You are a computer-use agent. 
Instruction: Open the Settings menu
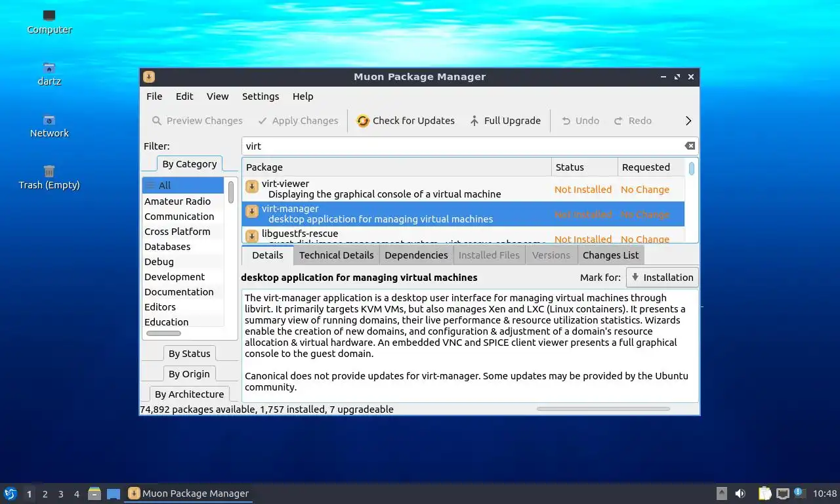[x=261, y=96]
